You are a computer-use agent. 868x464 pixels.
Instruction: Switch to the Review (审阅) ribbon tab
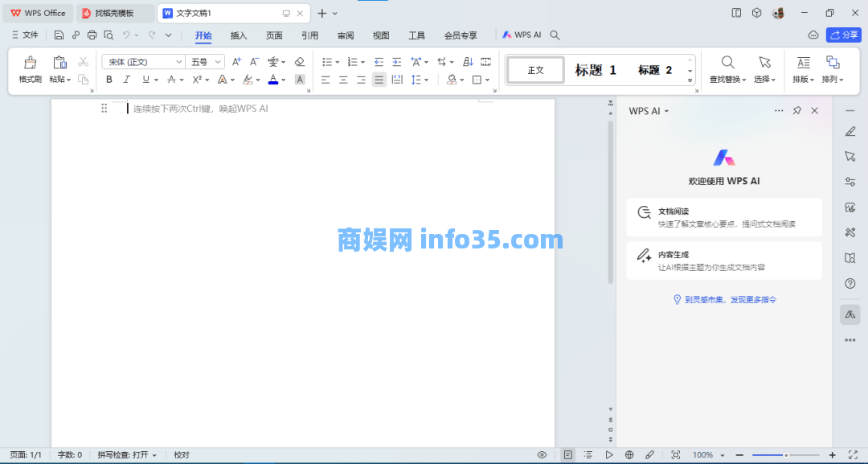click(346, 35)
